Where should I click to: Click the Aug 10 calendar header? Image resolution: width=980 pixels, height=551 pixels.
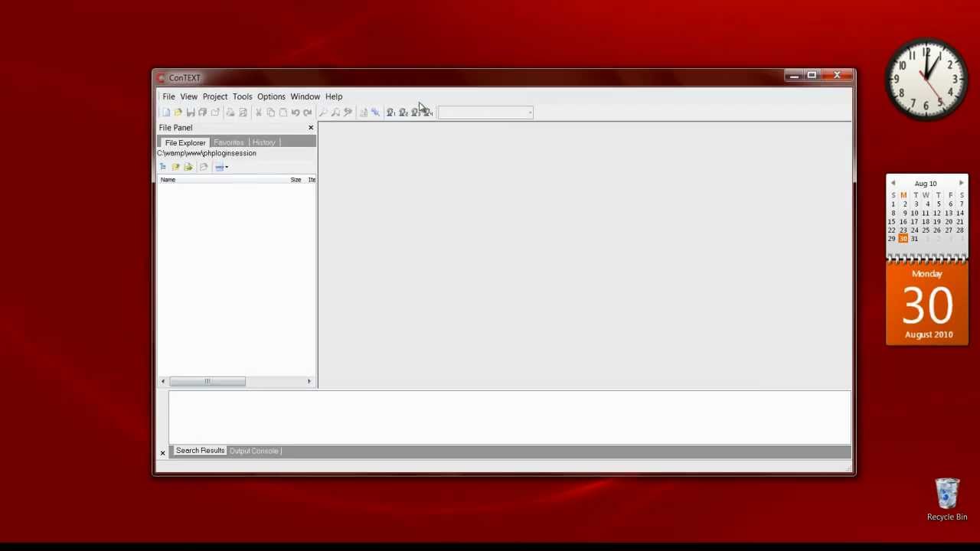(x=926, y=184)
